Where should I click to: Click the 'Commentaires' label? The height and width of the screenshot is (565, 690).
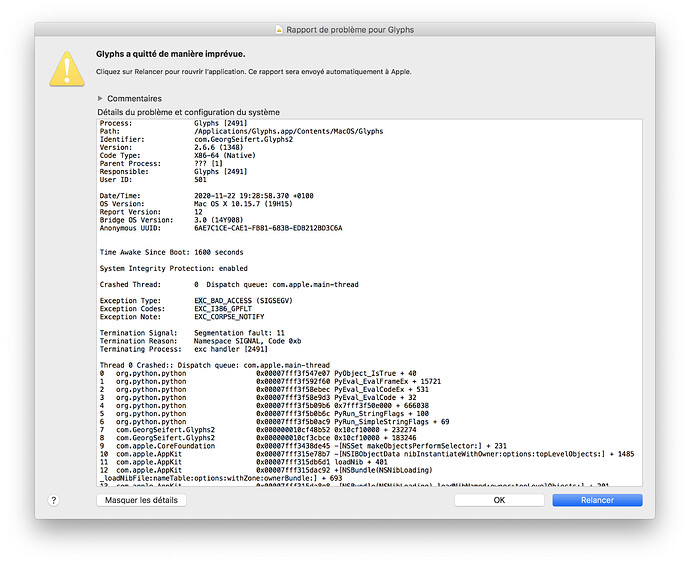134,99
